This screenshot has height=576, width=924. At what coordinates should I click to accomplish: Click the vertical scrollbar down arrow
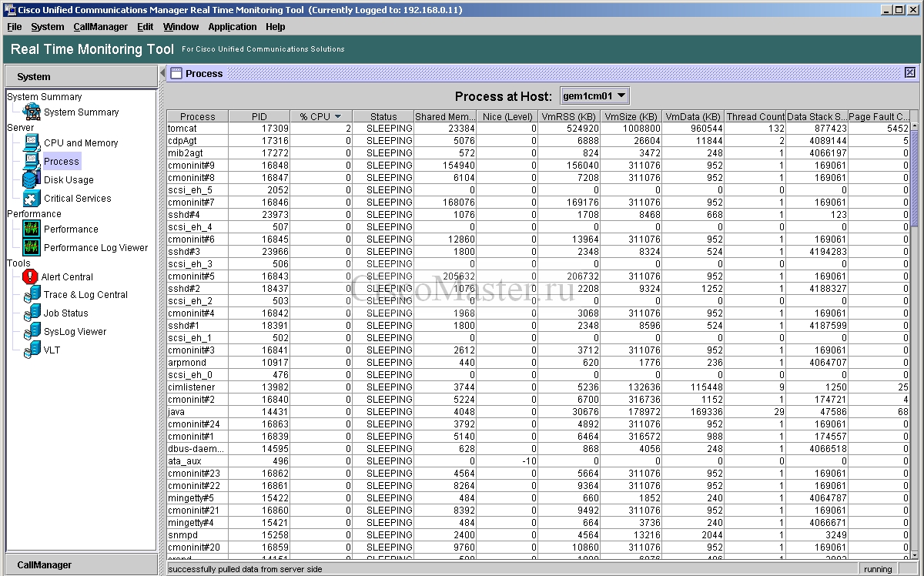914,554
